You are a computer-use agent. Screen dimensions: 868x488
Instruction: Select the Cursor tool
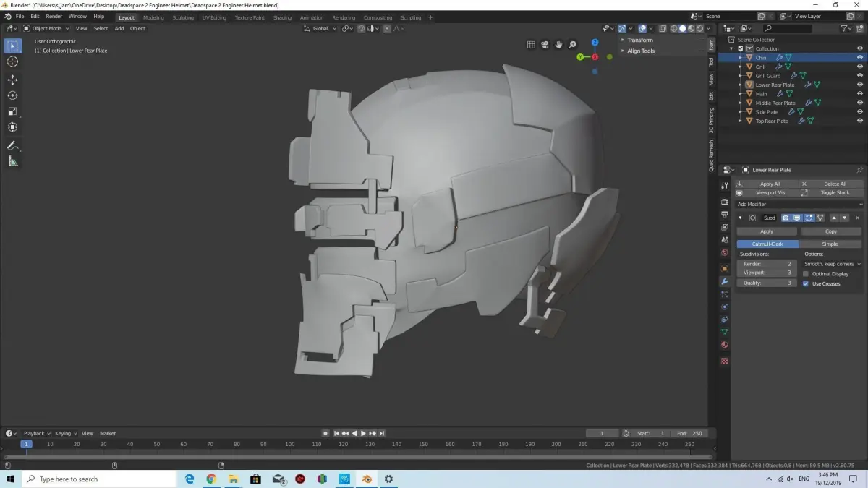[x=12, y=61]
